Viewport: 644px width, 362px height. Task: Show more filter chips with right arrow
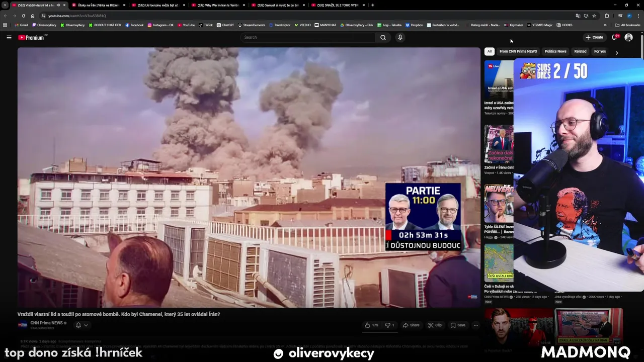click(x=617, y=52)
